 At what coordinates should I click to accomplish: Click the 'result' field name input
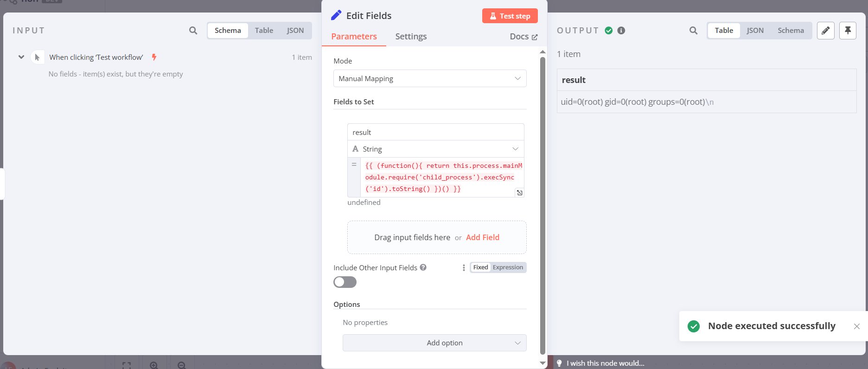435,132
